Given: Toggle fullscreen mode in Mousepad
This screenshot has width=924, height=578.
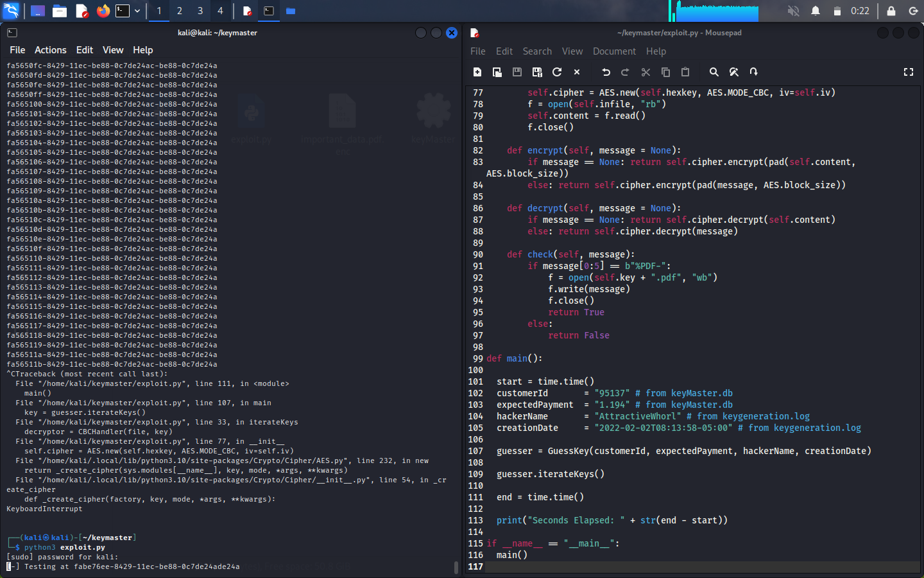Looking at the screenshot, I should [909, 72].
